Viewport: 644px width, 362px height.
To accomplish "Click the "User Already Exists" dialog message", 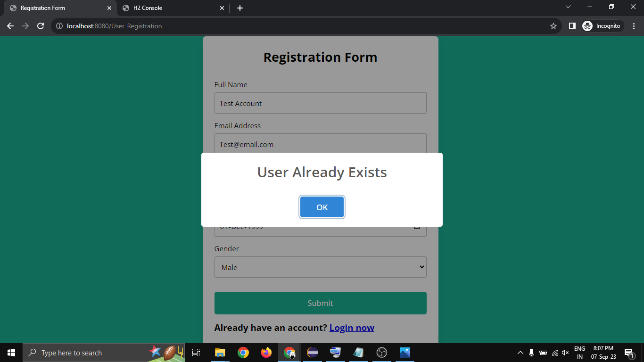I will [322, 172].
